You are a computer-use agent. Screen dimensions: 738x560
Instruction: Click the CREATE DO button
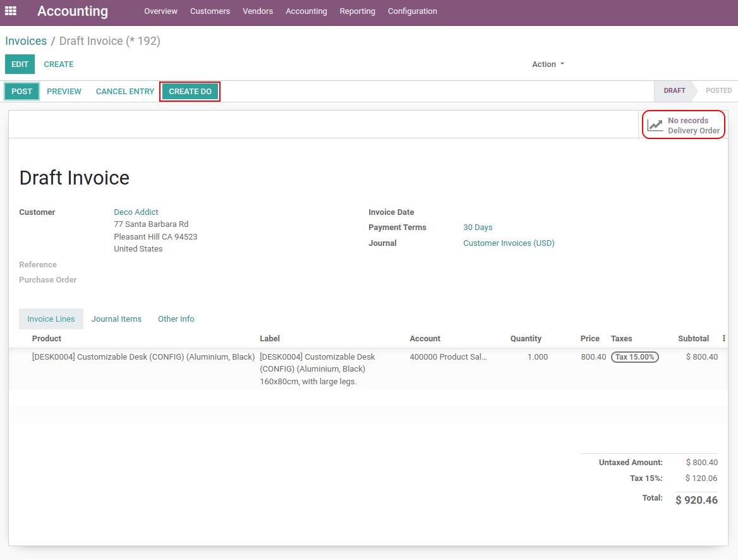(190, 92)
